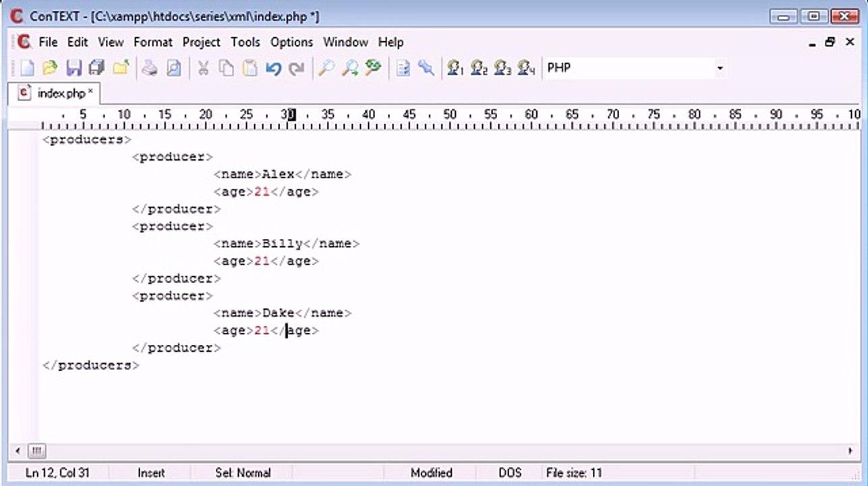Click the Paste clipboard icon
Viewport: 868px width, 486px height.
pos(250,68)
